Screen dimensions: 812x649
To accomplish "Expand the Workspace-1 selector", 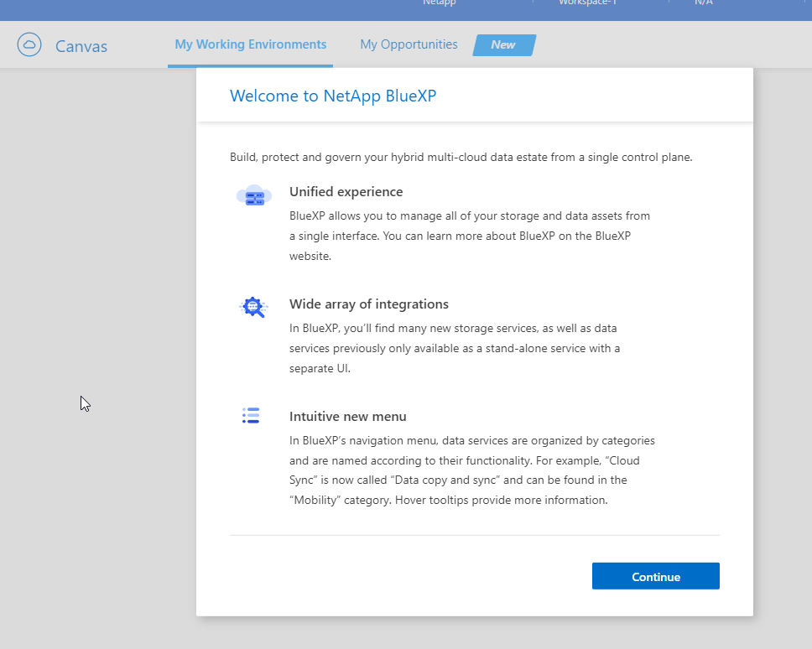I will pyautogui.click(x=587, y=3).
